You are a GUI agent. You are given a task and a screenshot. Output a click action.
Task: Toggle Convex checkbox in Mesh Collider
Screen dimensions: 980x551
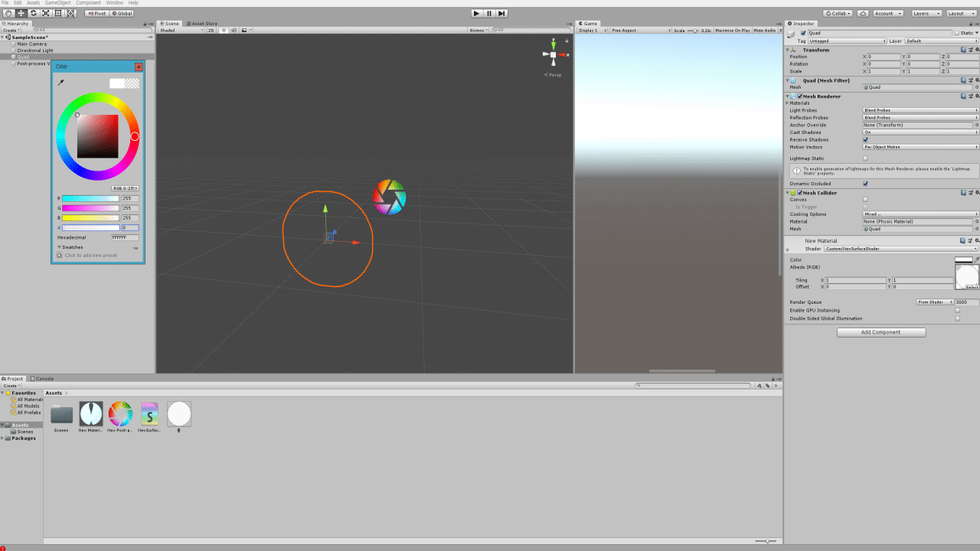866,200
